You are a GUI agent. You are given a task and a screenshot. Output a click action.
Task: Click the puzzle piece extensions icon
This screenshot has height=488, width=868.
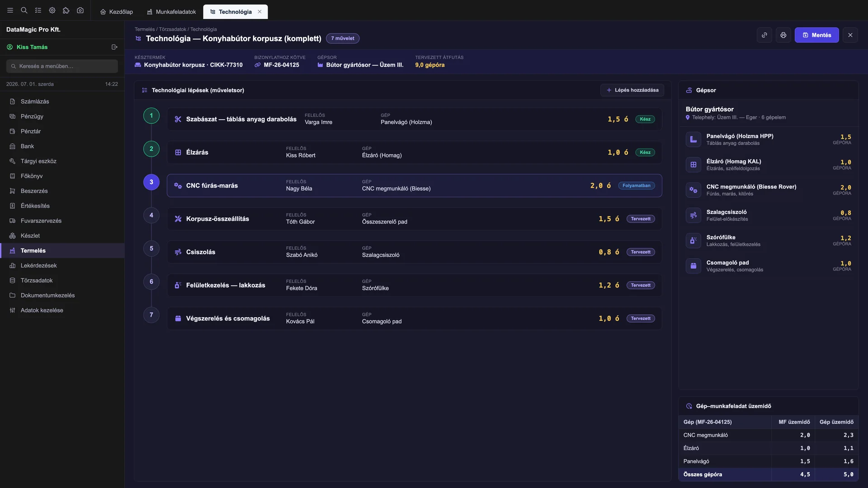point(66,10)
